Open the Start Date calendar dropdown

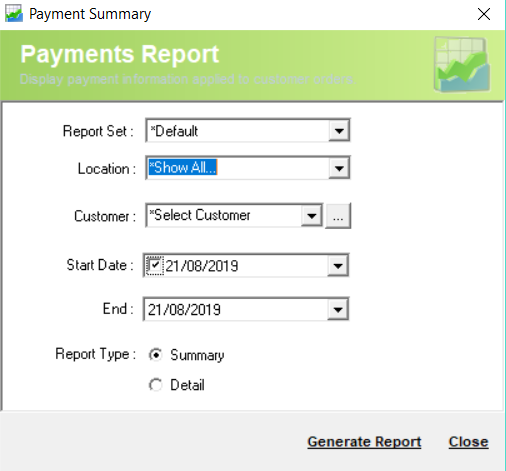tap(338, 266)
